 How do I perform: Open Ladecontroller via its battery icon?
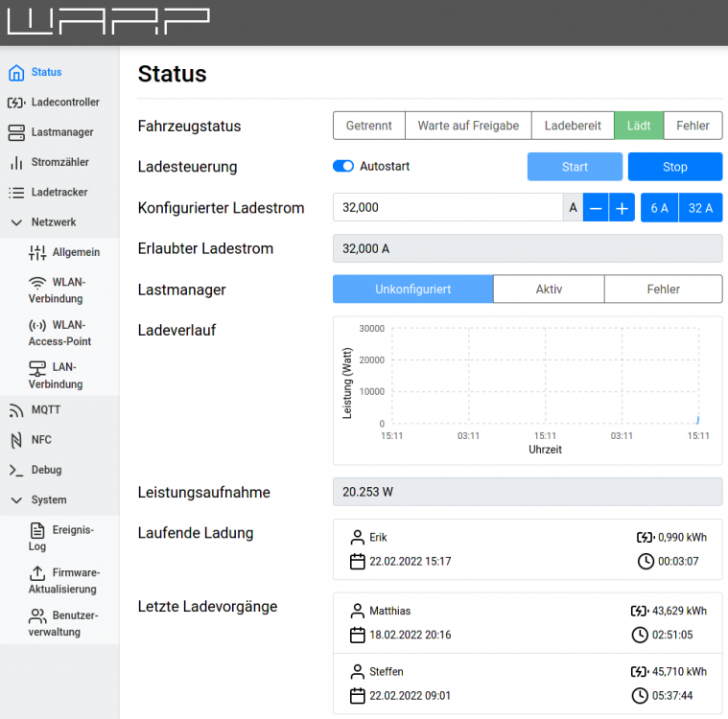point(16,103)
